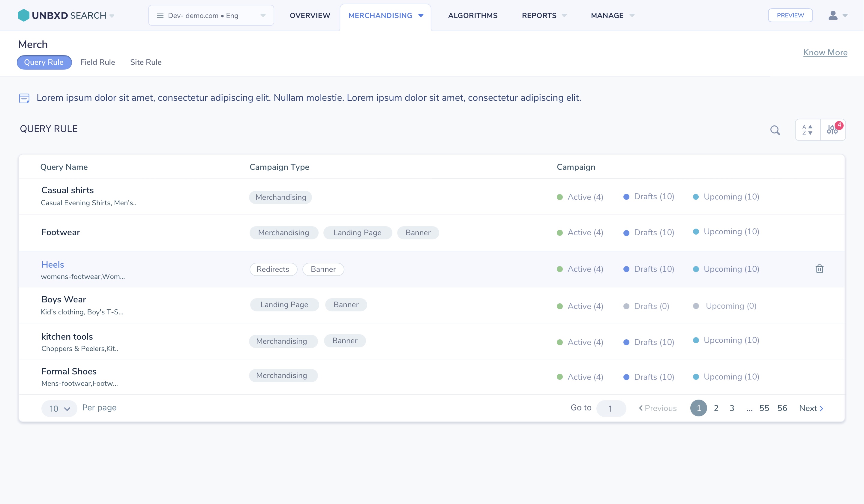The width and height of the screenshot is (864, 504).
Task: Go to page 2
Action: click(x=716, y=408)
